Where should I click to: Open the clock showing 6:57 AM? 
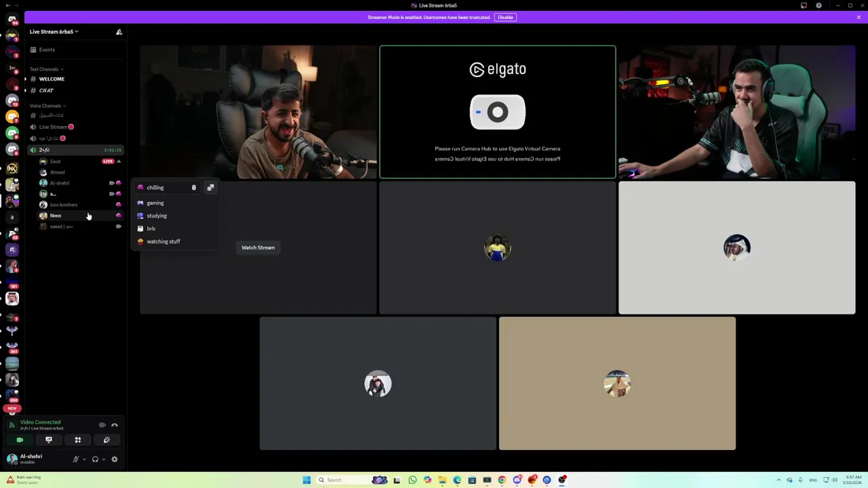point(851,480)
